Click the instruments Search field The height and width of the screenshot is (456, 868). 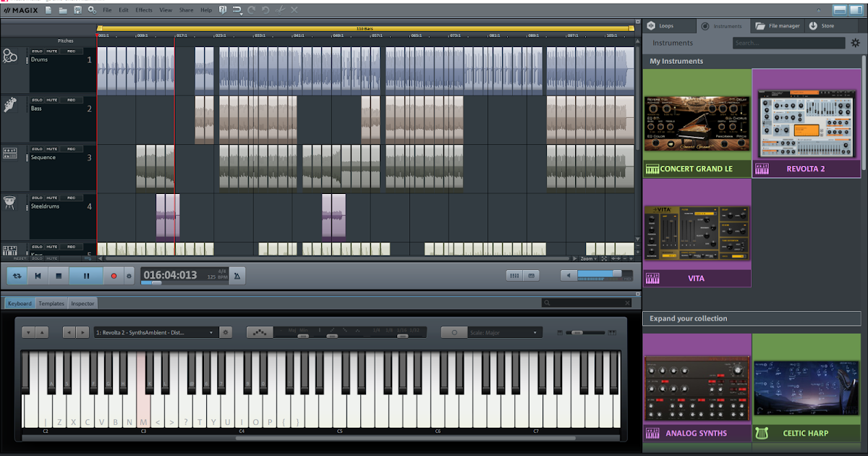pyautogui.click(x=788, y=43)
